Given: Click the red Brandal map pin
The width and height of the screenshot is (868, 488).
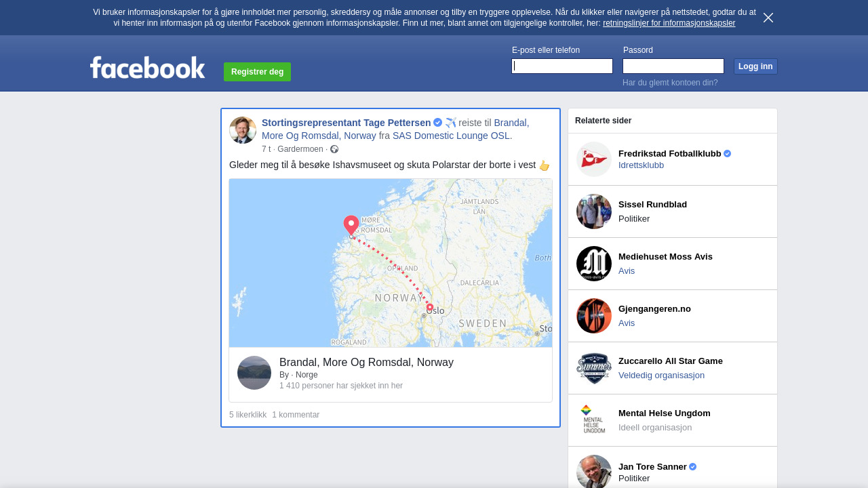Looking at the screenshot, I should (x=351, y=225).
